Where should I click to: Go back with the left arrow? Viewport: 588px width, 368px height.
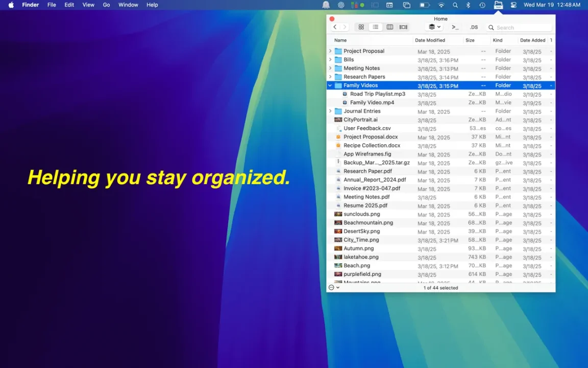tap(335, 27)
